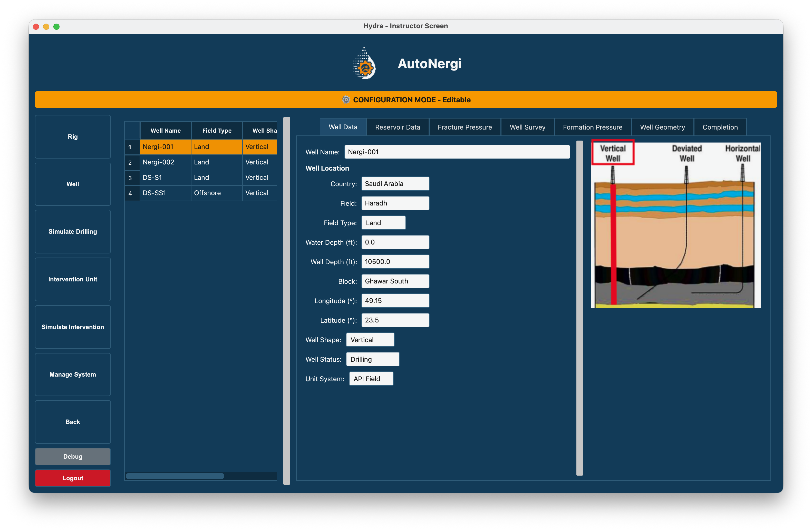The image size is (812, 531).
Task: Open the Well Shape dropdown showing Vertical
Action: (x=370, y=339)
